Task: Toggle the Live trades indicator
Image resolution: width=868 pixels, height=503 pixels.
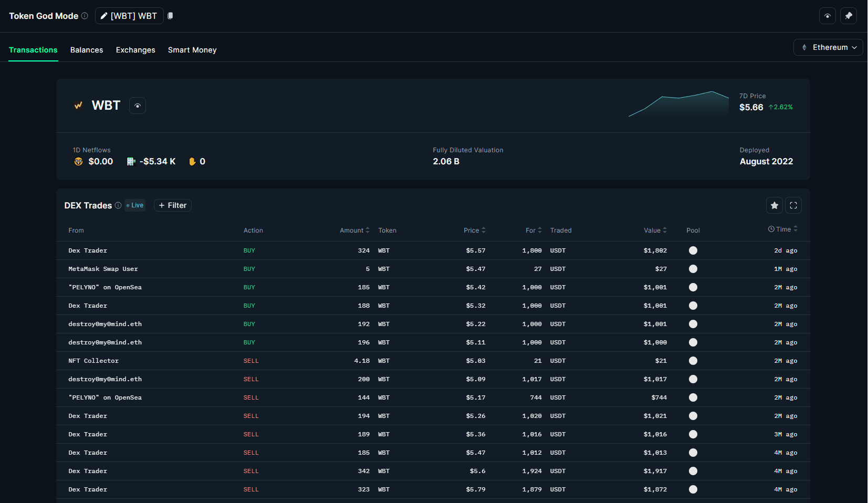Action: point(134,205)
